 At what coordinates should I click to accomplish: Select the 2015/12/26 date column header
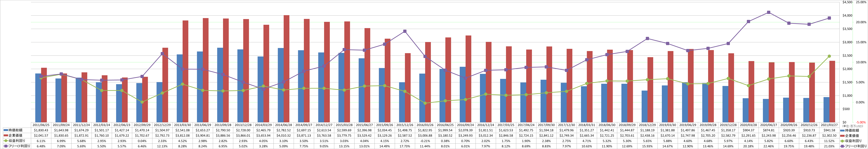405,125
